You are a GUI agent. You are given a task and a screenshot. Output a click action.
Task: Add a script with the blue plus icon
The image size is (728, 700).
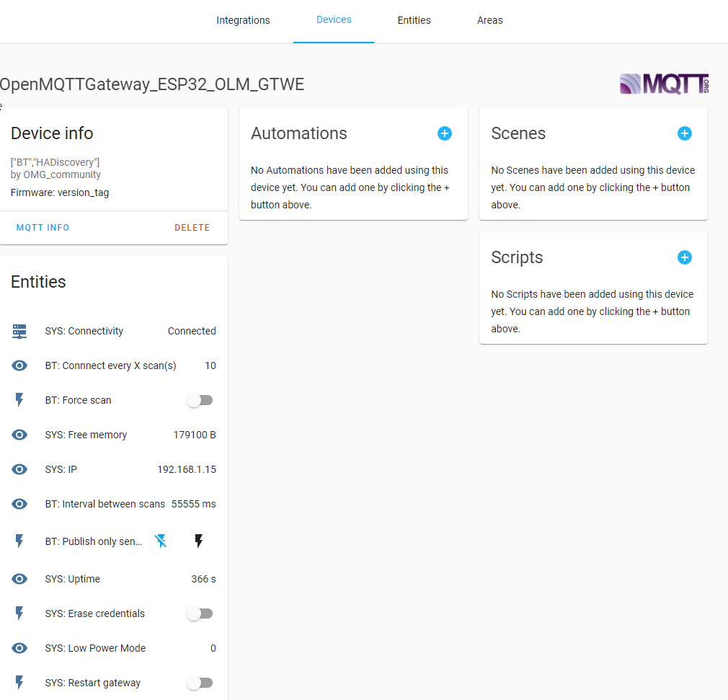coord(684,257)
